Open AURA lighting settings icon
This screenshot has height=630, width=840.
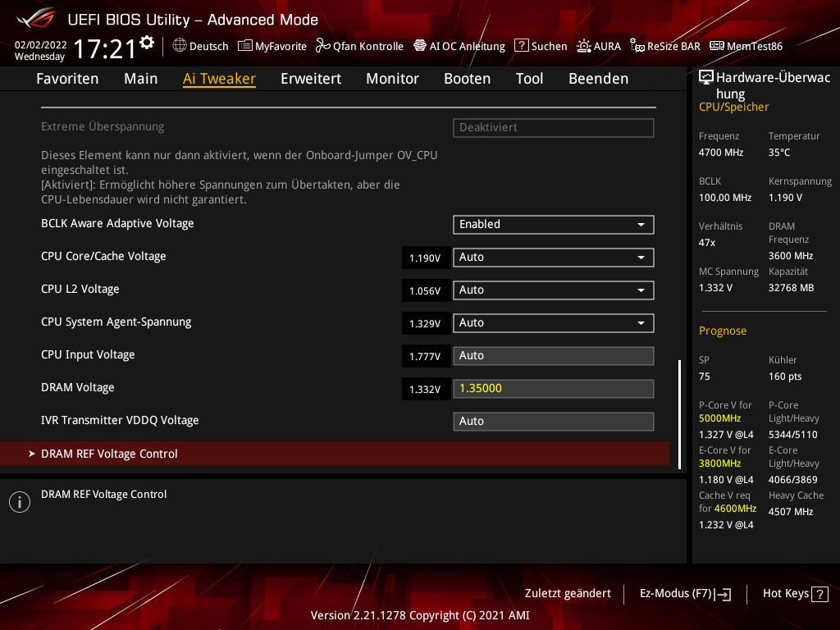click(x=584, y=46)
